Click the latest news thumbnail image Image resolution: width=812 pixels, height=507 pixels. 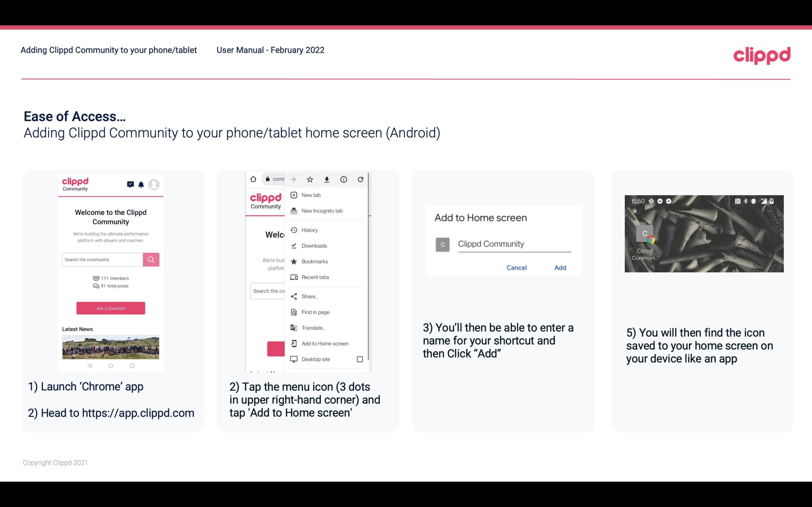110,345
